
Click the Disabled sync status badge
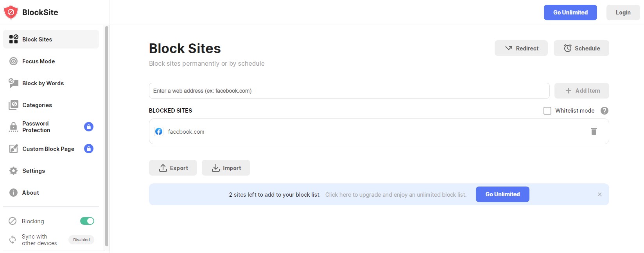(x=81, y=240)
